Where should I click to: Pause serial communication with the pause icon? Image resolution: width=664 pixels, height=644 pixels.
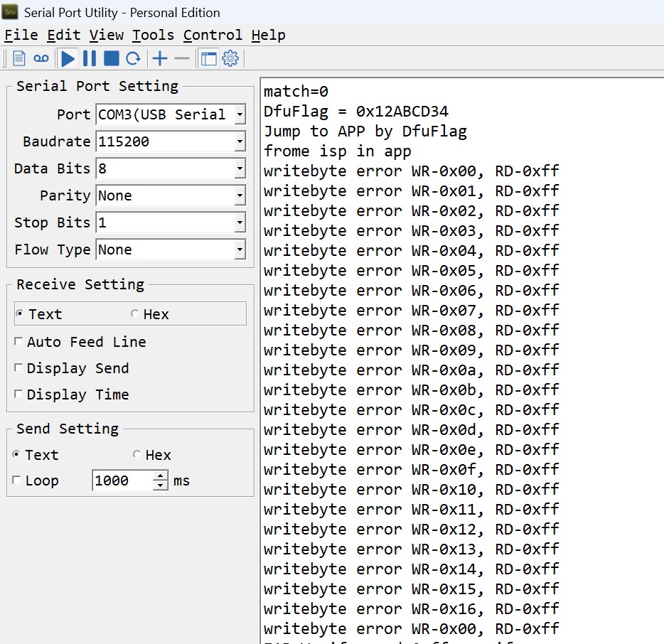click(x=90, y=58)
